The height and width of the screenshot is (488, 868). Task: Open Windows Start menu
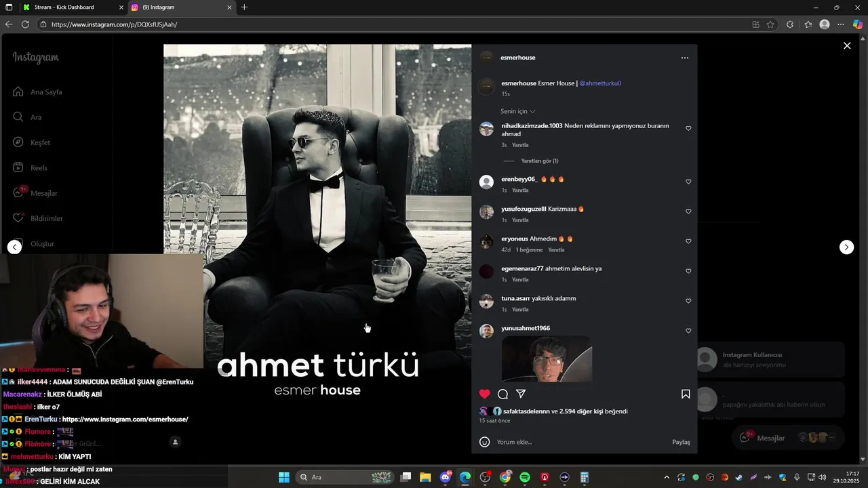coord(284,477)
